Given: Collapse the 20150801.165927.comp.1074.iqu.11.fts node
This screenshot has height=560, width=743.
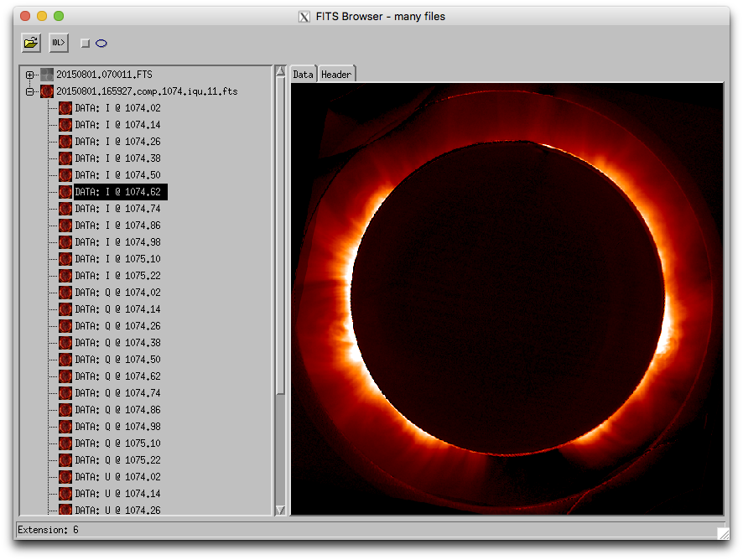Looking at the screenshot, I should 30,91.
